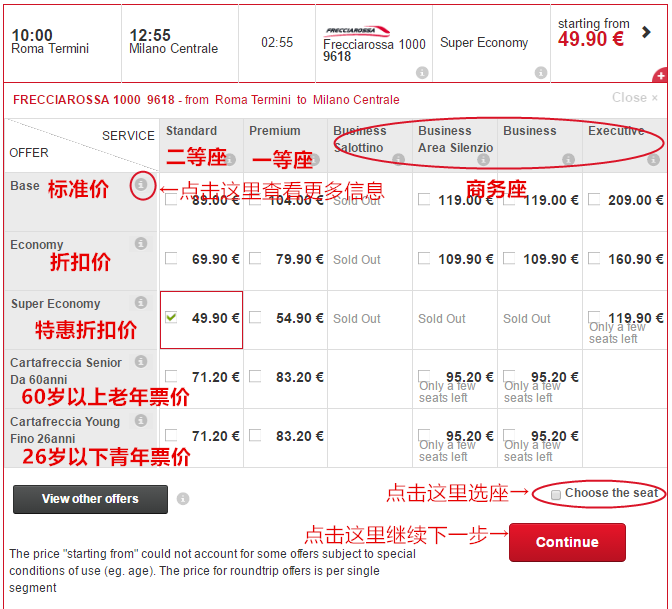Click the red FRECCIAROSSA 1000 9618 route title
This screenshot has height=609, width=672.
pos(206,100)
